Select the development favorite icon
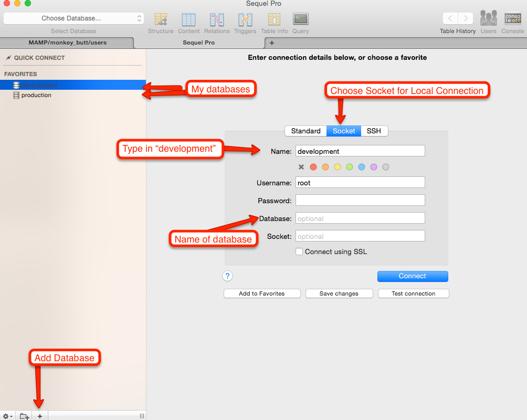The height and width of the screenshot is (420, 527). point(16,85)
